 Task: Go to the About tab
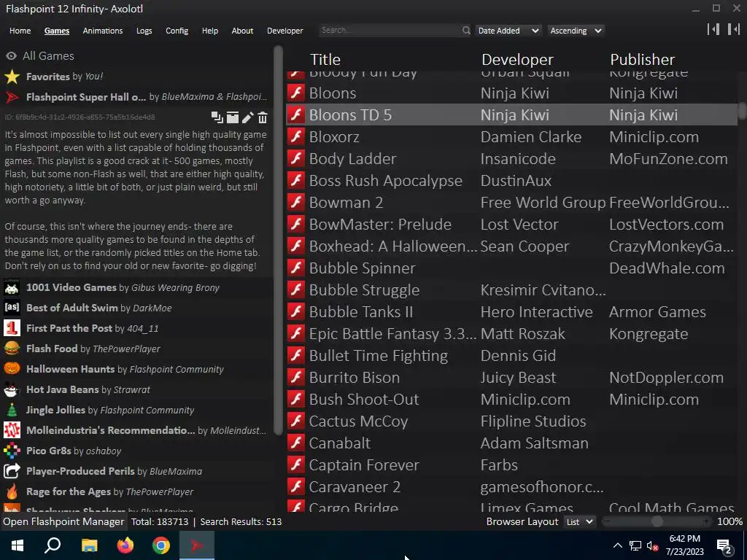pos(242,31)
